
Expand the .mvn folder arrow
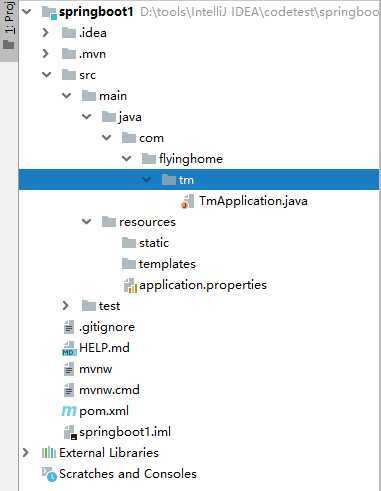(x=45, y=54)
